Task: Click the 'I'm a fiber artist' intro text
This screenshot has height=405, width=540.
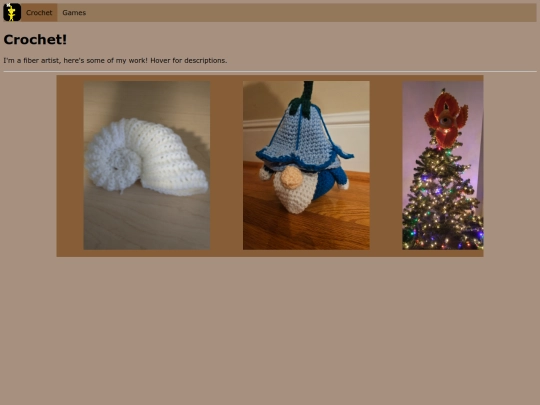Action: tap(115, 61)
